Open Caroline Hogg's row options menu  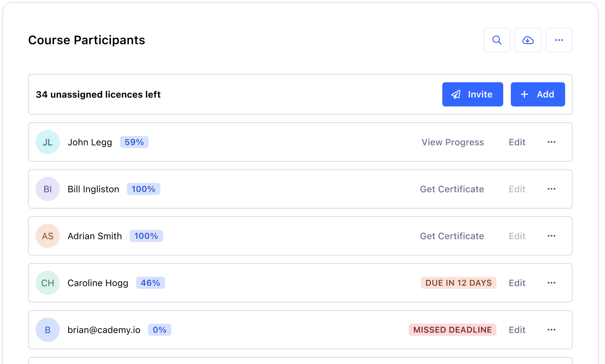[x=551, y=283]
